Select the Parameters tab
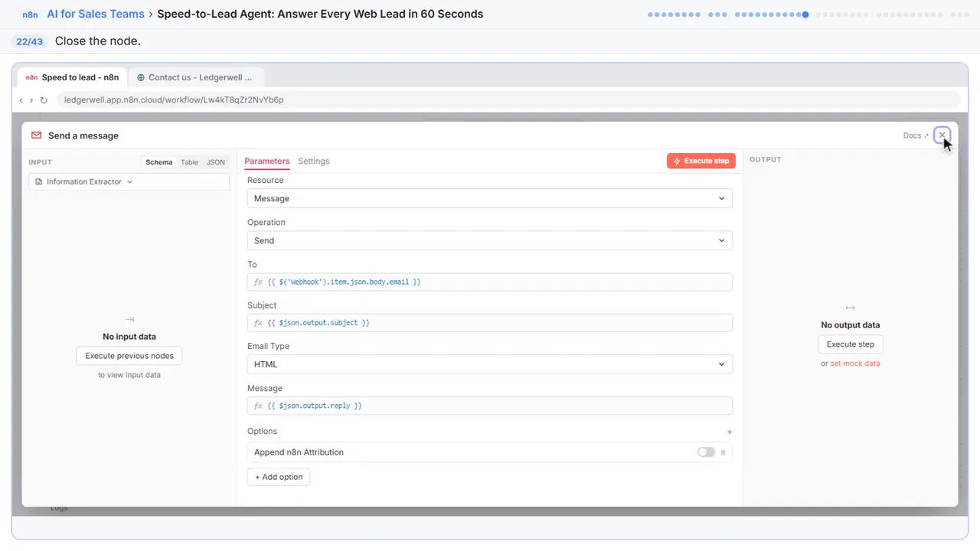Image resolution: width=980 pixels, height=551 pixels. [x=267, y=161]
